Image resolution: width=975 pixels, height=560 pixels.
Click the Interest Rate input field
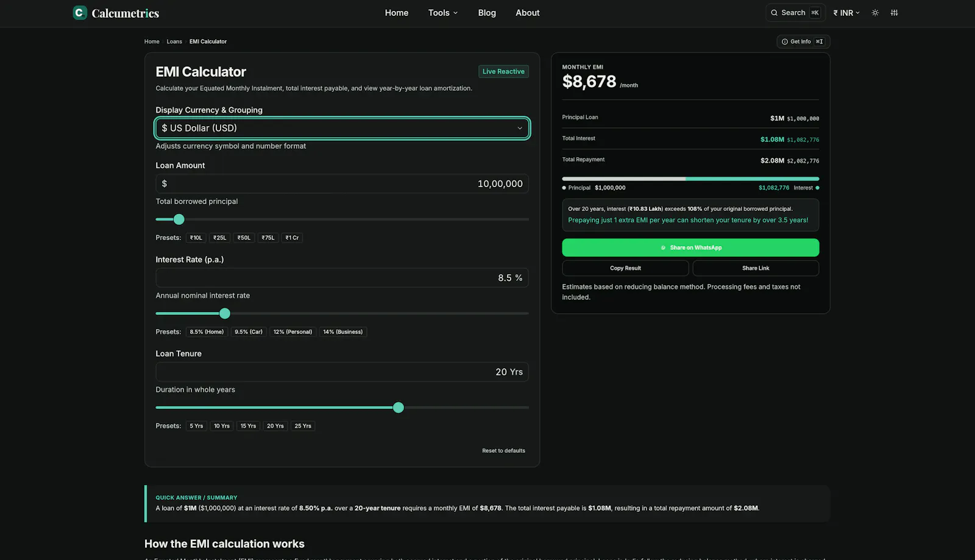click(342, 278)
